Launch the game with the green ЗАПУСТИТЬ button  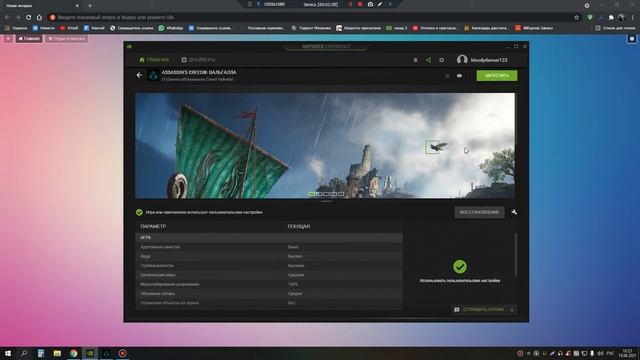point(497,76)
